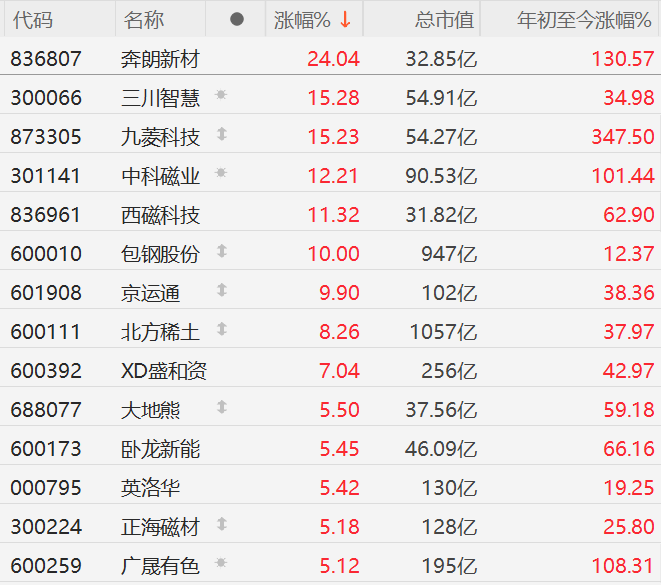Screen dimensions: 661x585
Task: Select stock name 广晟有色
Action: click(160, 566)
